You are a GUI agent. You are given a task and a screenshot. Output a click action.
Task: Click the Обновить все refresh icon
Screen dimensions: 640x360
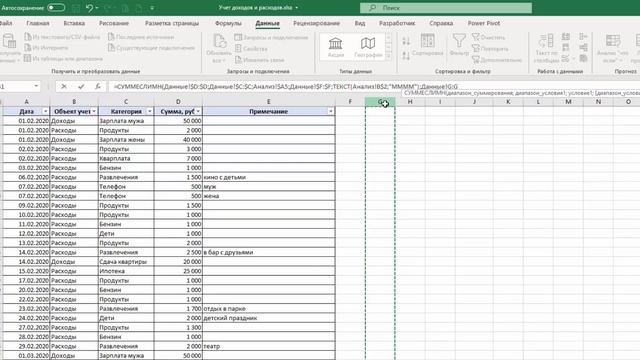click(220, 41)
